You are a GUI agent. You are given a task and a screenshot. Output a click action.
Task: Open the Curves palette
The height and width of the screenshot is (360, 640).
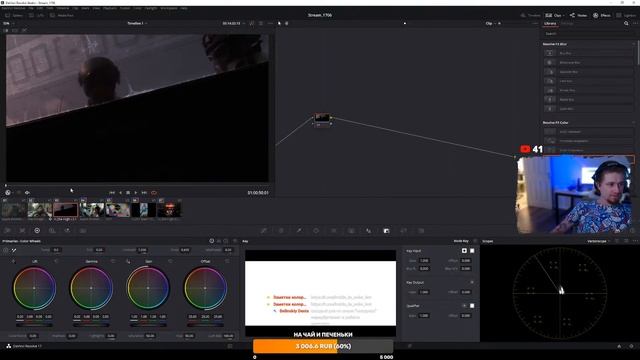click(x=264, y=231)
